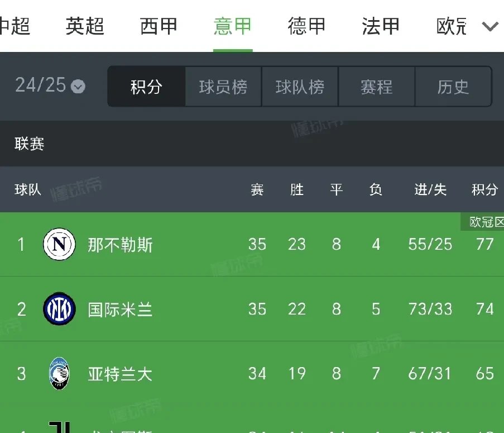The height and width of the screenshot is (433, 504).
Task: Switch to the 英超 league tab
Action: point(84,26)
